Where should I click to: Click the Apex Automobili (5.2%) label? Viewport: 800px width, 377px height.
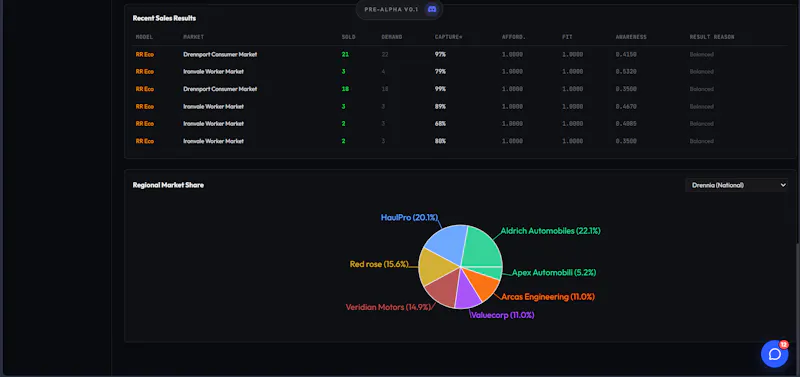[554, 272]
